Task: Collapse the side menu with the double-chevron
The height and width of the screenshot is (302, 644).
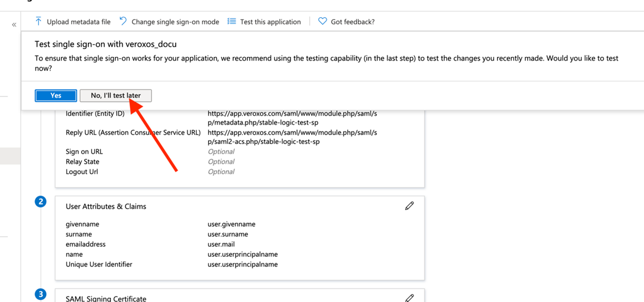Action: 14,24
